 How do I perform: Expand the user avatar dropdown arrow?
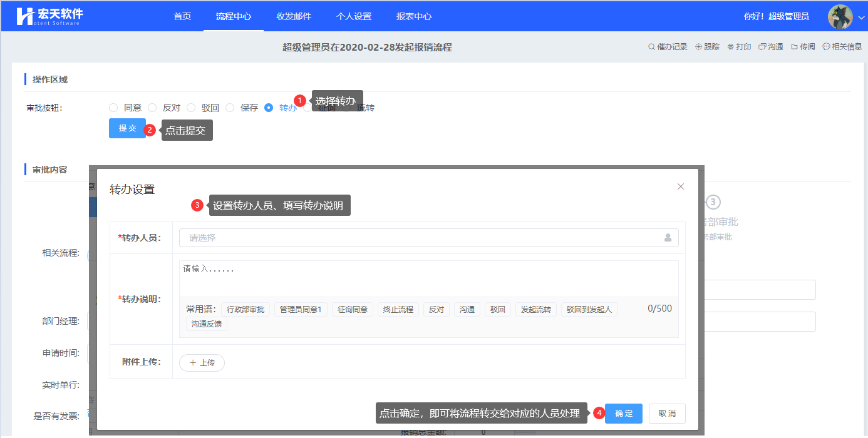861,18
